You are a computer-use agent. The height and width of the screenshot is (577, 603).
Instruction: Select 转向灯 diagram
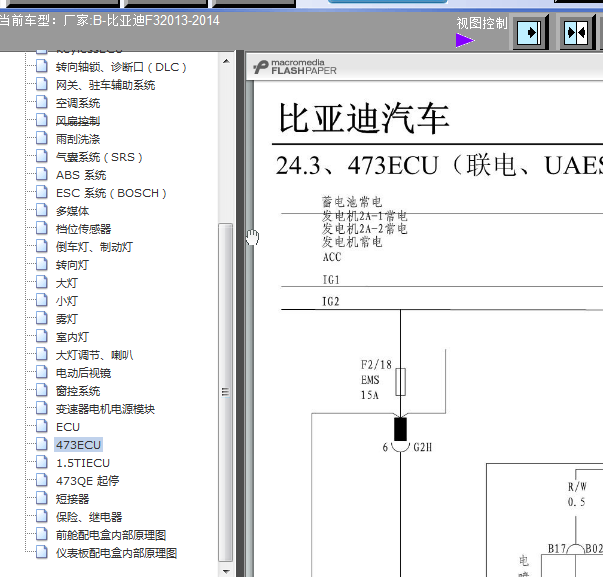[72, 265]
